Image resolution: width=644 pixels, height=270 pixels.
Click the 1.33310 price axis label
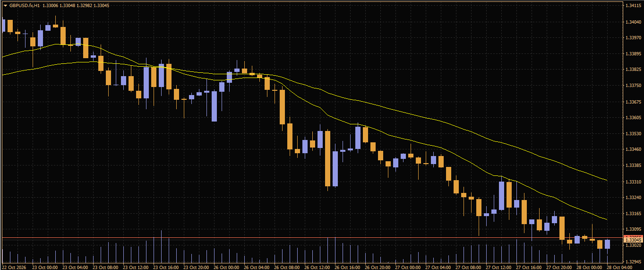pos(633,182)
